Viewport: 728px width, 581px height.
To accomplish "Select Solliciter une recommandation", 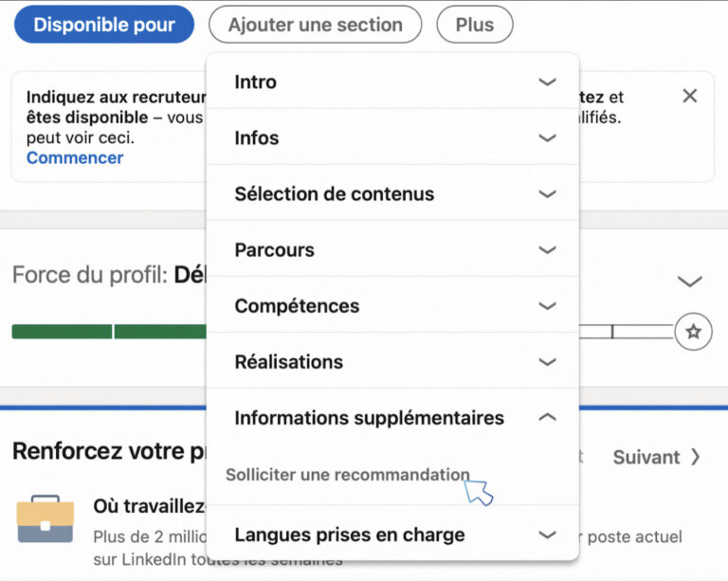I will (x=347, y=475).
